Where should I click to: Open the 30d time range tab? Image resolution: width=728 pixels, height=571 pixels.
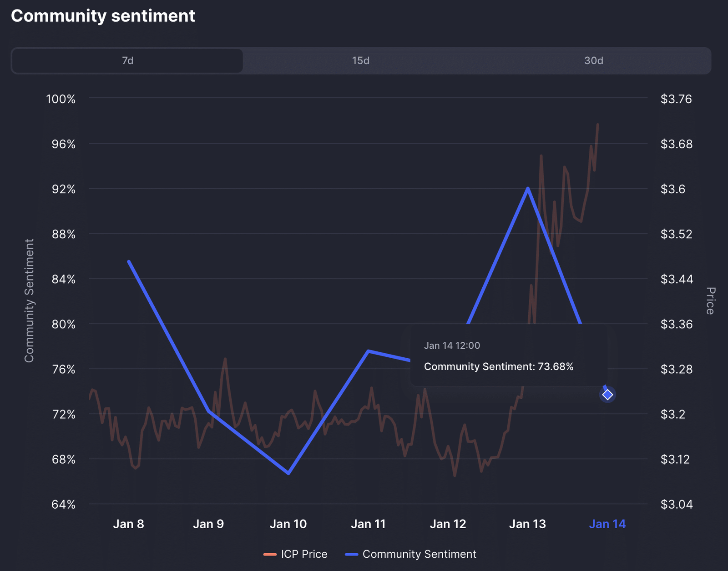tap(593, 61)
